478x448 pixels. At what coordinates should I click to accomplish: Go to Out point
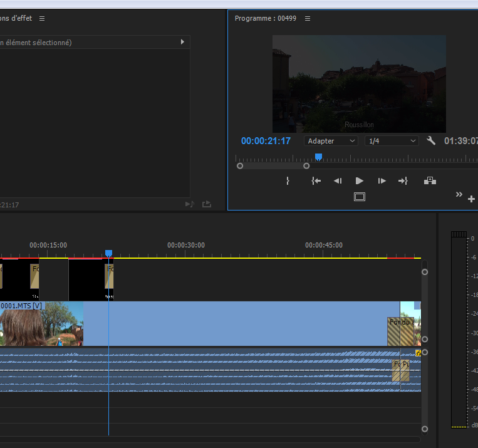click(403, 181)
